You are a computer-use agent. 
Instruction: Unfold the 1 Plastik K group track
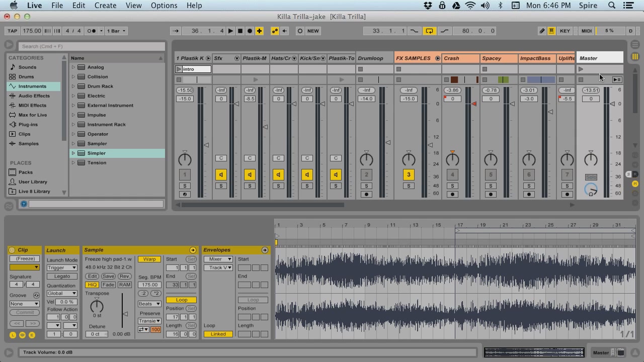point(208,58)
